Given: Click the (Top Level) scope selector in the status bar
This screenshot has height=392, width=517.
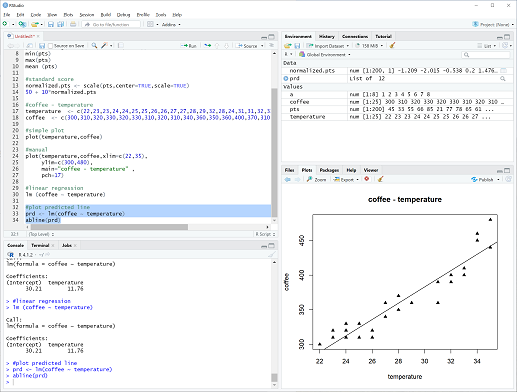Looking at the screenshot, I should (41, 234).
